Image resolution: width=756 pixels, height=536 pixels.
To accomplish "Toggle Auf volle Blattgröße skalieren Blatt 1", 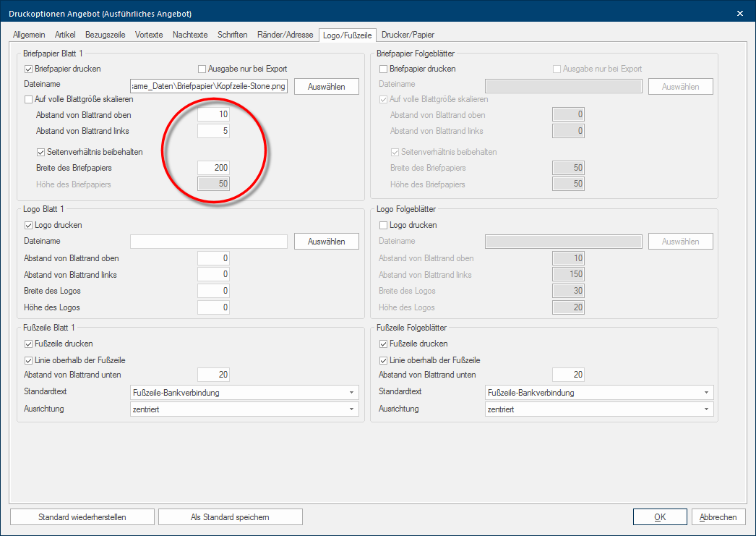I will point(30,99).
